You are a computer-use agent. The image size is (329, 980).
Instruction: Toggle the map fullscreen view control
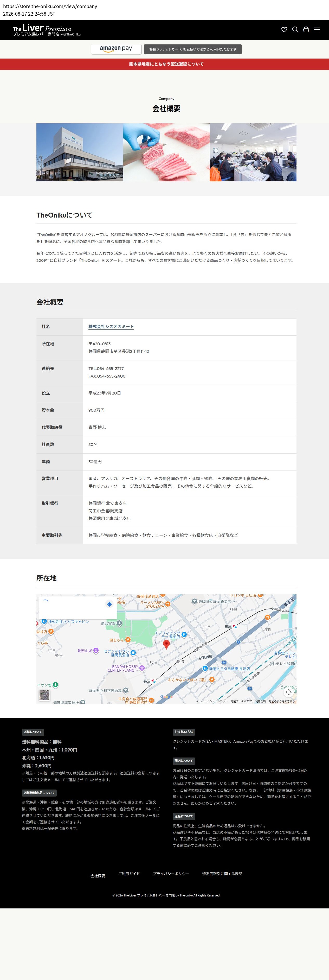[289, 692]
